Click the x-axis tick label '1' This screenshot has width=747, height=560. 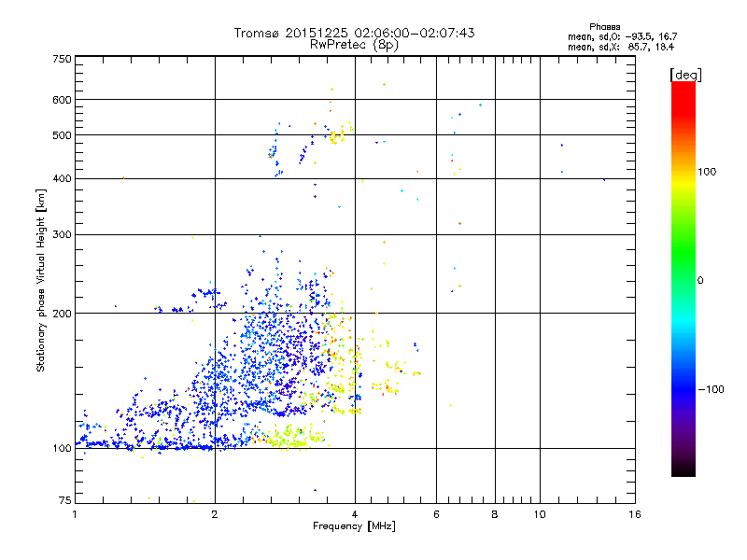tap(75, 514)
